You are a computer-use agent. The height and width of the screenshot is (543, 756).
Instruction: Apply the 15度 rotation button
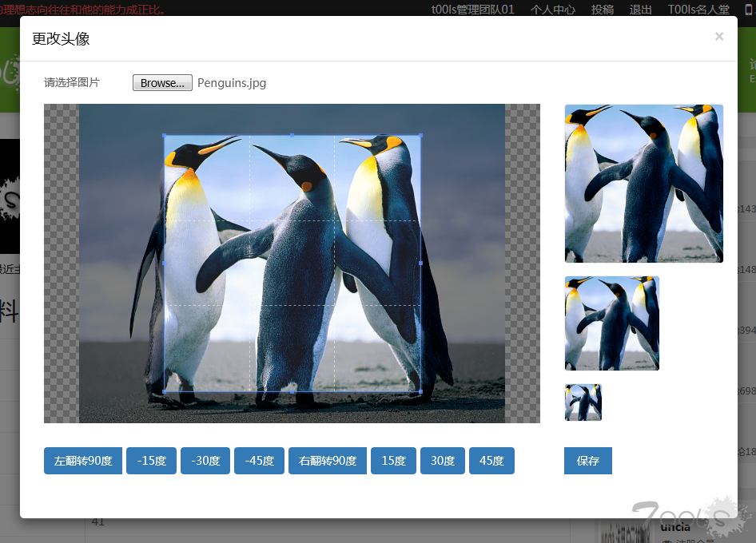coord(393,461)
